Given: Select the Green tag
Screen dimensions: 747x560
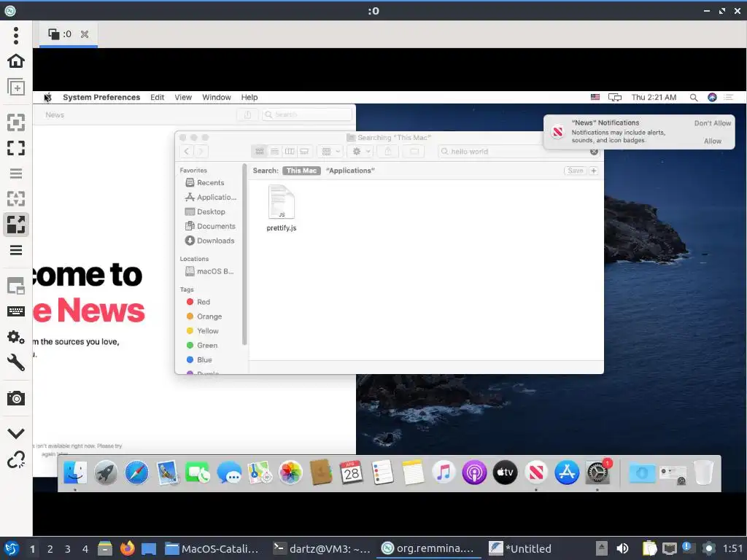Looking at the screenshot, I should (x=201, y=345).
